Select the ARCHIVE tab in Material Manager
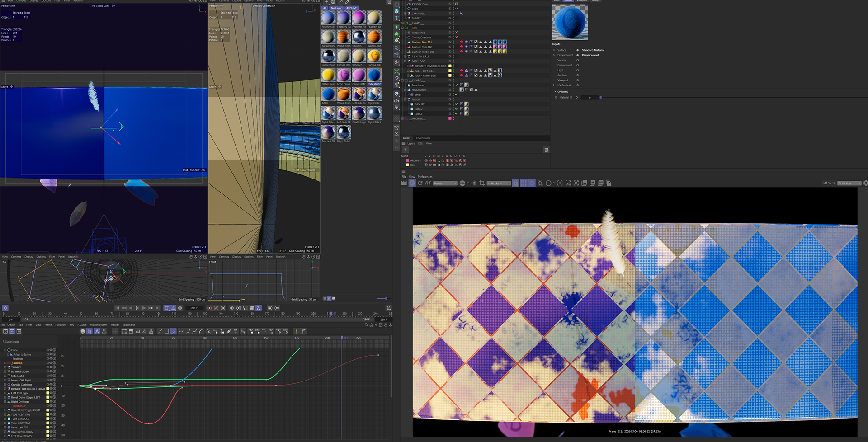Screen dimensions: 868x442 (x=352, y=8)
